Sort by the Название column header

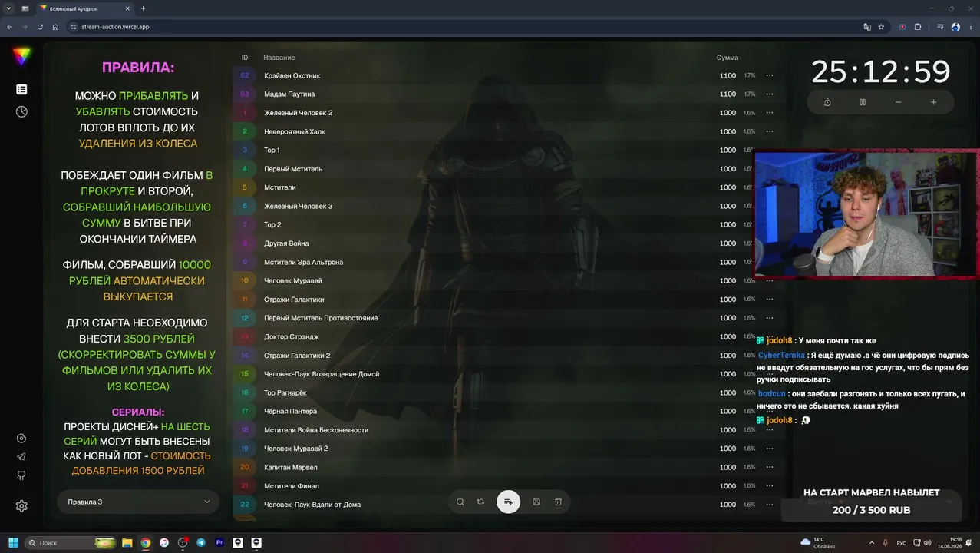click(279, 58)
